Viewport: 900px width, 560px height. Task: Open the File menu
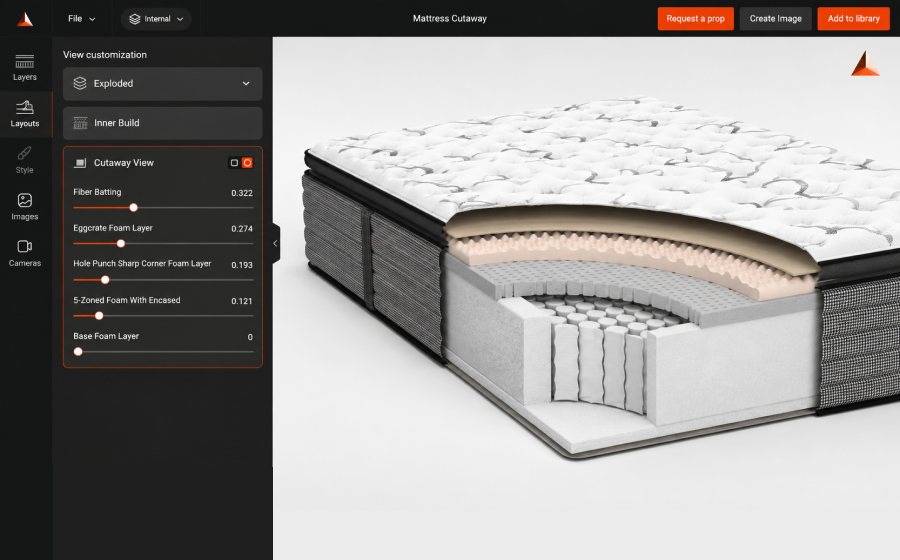pyautogui.click(x=82, y=19)
